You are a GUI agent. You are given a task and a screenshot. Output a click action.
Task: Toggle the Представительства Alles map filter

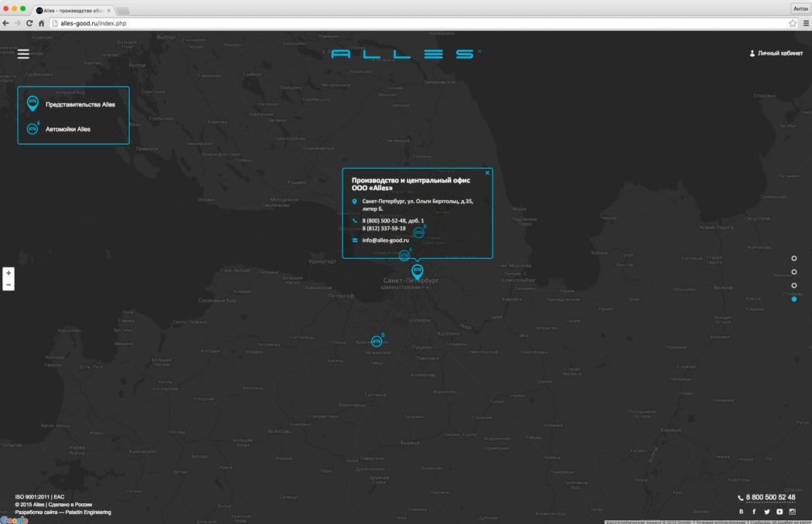(x=73, y=104)
